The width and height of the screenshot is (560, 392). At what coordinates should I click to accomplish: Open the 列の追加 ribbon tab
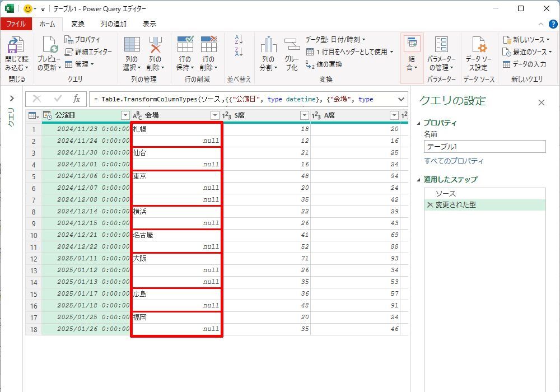click(x=114, y=24)
